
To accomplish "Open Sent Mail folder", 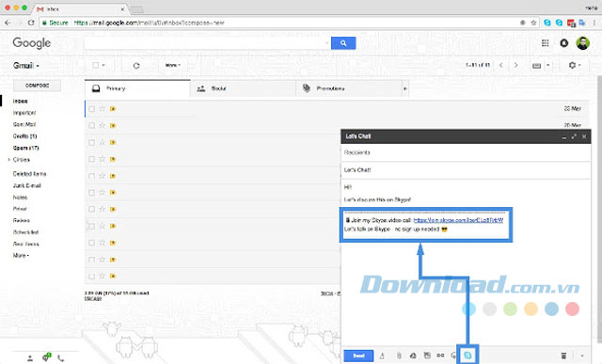I will pyautogui.click(x=24, y=124).
